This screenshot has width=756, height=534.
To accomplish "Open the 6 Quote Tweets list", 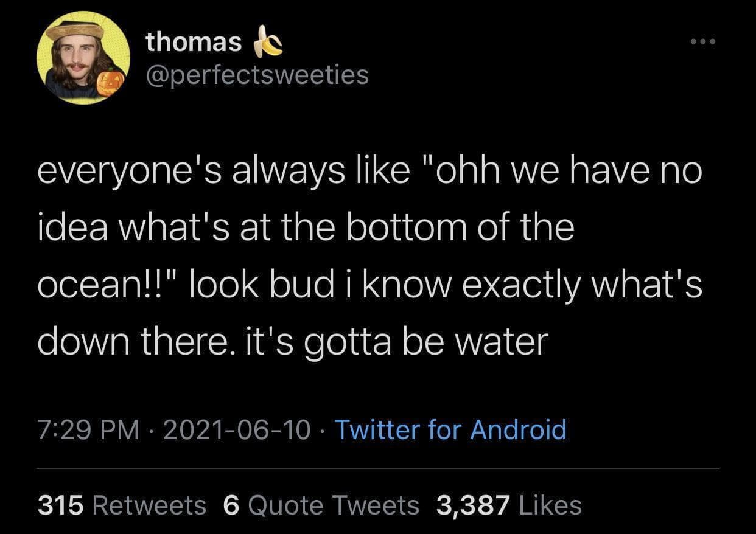I will point(321,505).
